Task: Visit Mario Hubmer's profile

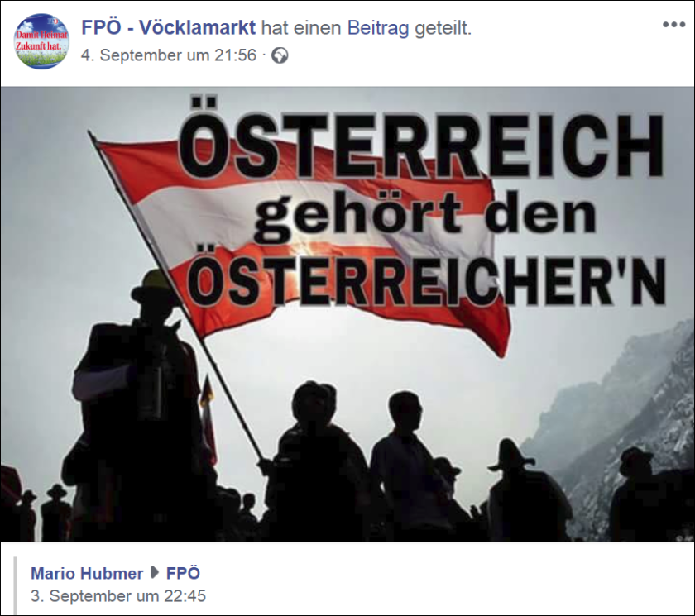Action: coord(87,574)
